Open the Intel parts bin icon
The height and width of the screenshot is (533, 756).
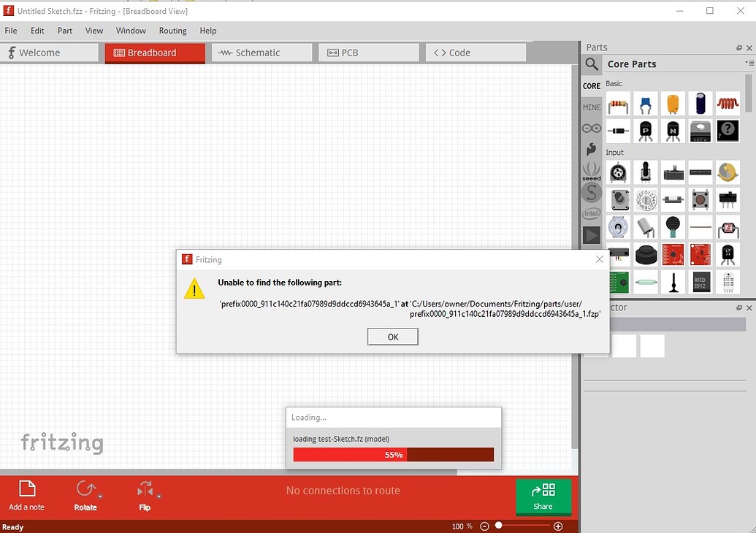[592, 213]
